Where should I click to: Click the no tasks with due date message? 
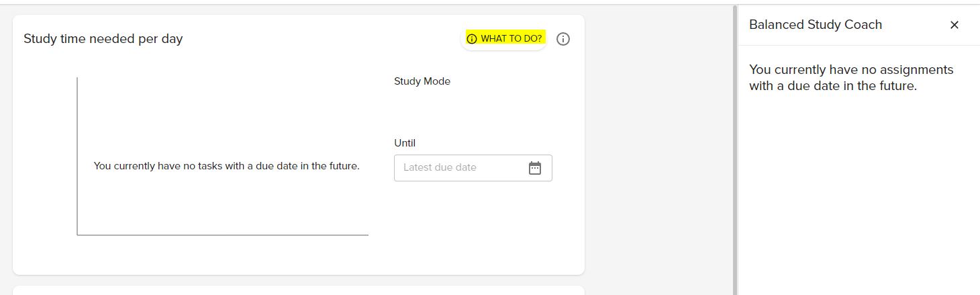pos(226,166)
